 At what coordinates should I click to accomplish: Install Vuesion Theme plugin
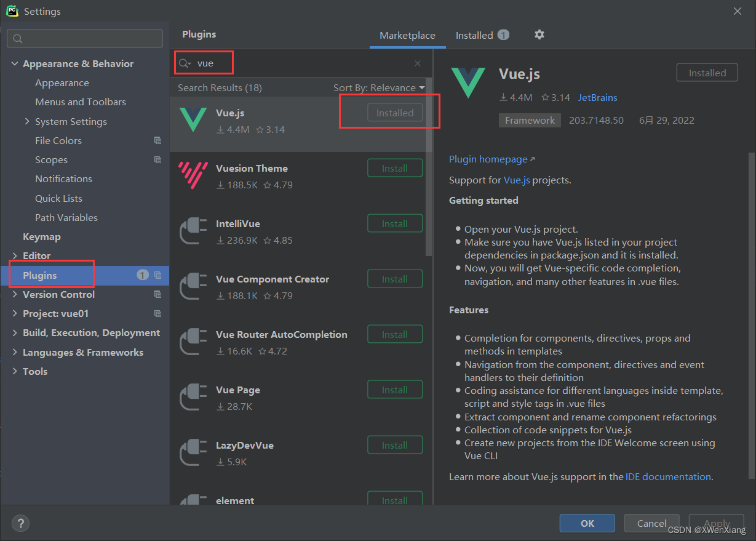point(395,169)
